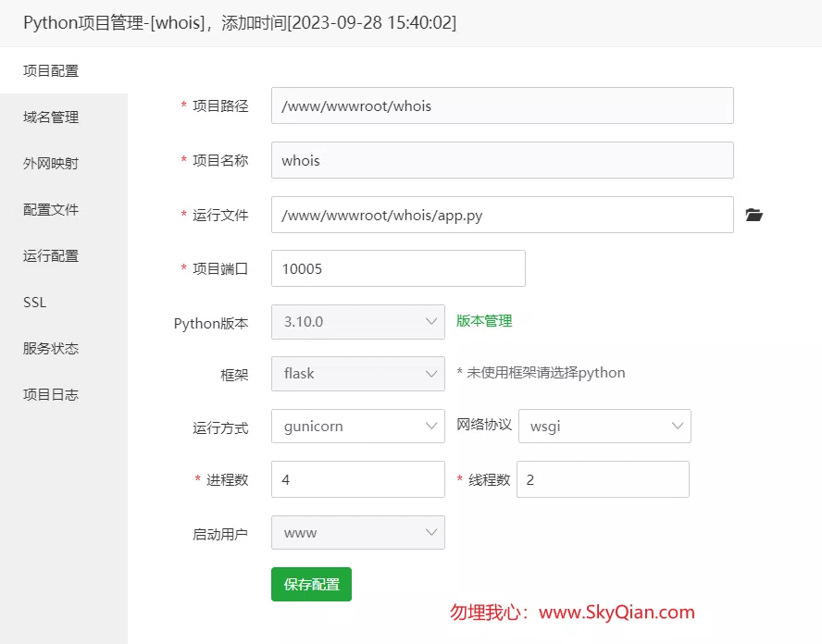Open the Python版本 dropdown
This screenshot has width=822, height=644.
(358, 320)
